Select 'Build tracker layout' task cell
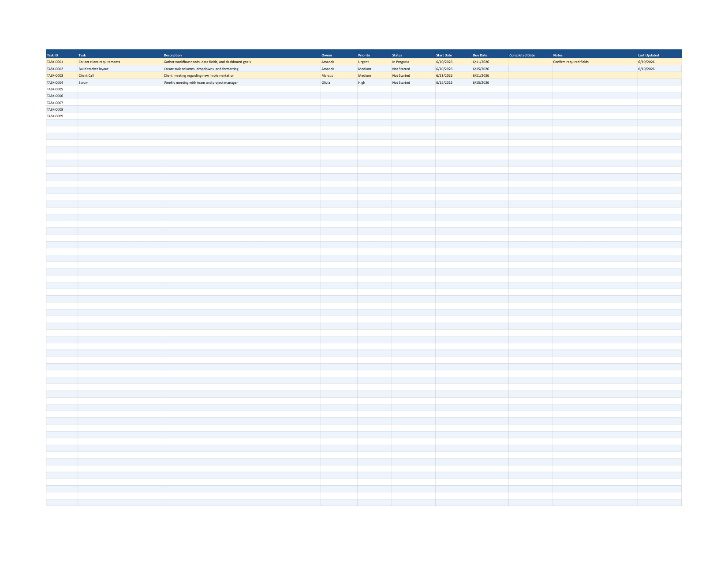728x562 pixels. click(120, 69)
